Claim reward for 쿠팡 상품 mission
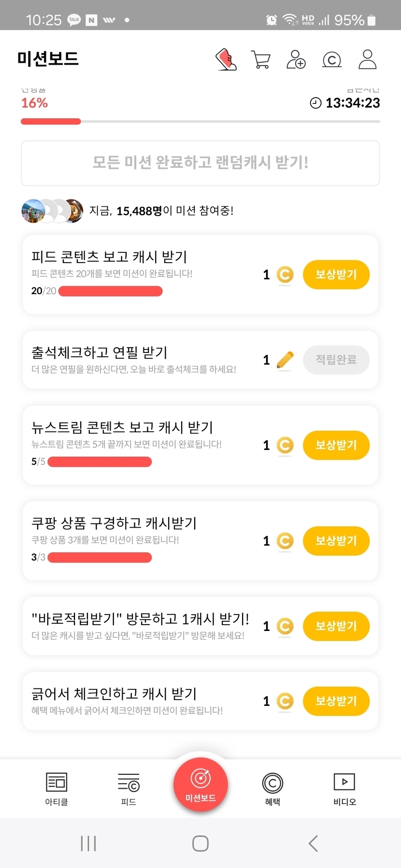 pyautogui.click(x=336, y=541)
